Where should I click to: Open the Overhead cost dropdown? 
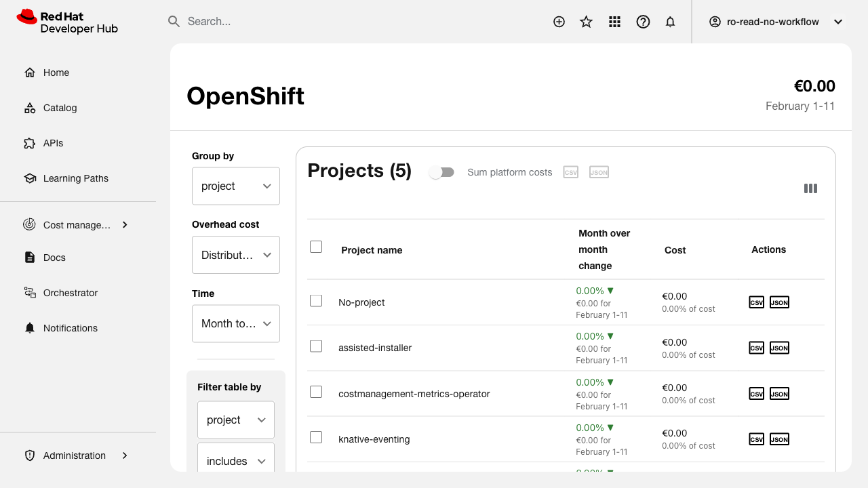coord(236,255)
